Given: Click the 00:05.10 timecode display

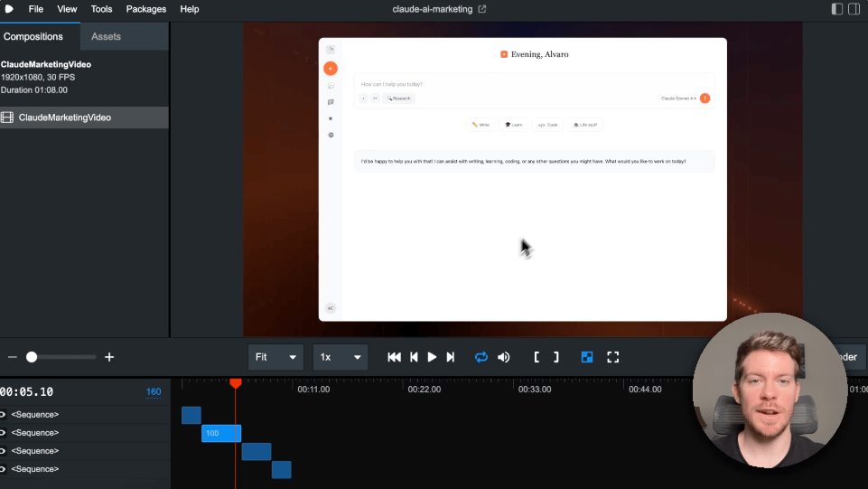Looking at the screenshot, I should (26, 391).
